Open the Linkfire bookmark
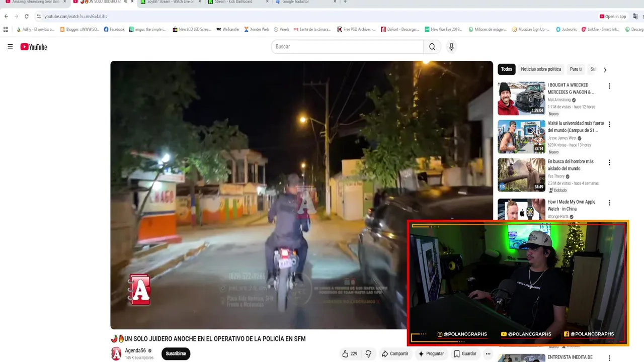The height and width of the screenshot is (362, 644). (601, 30)
